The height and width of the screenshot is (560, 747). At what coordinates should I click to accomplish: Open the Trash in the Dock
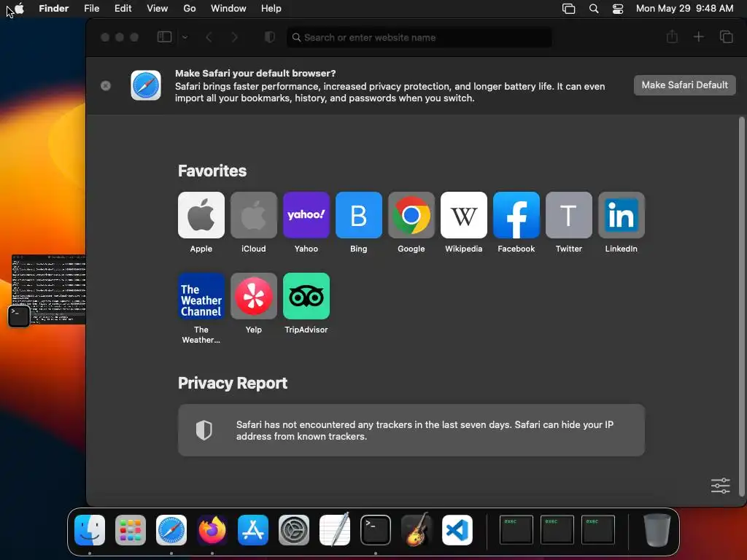[x=657, y=529]
